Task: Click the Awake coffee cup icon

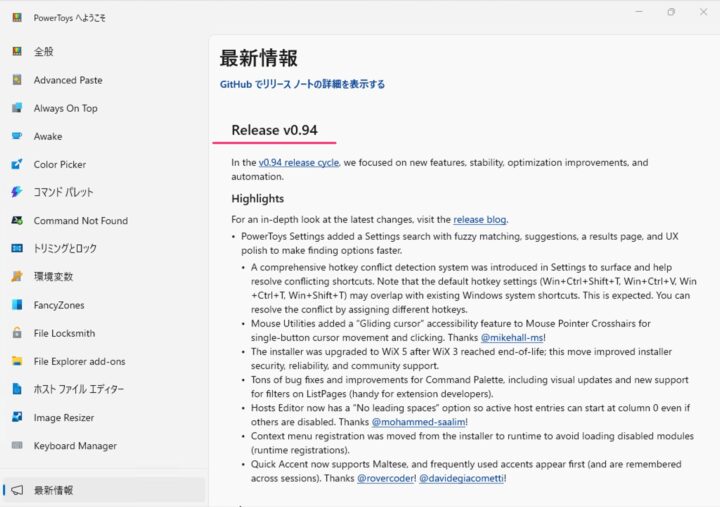Action: pyautogui.click(x=17, y=136)
